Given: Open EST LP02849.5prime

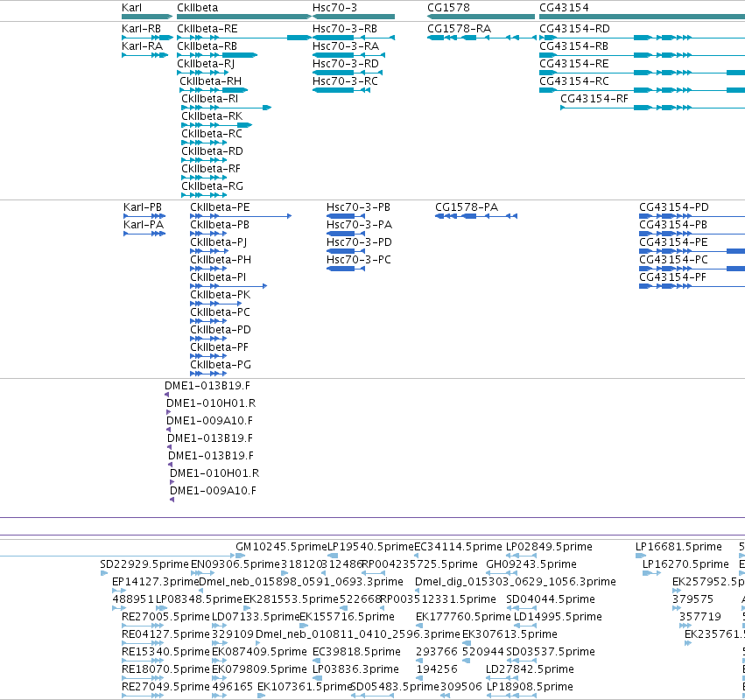Looking at the screenshot, I should click(x=549, y=547).
